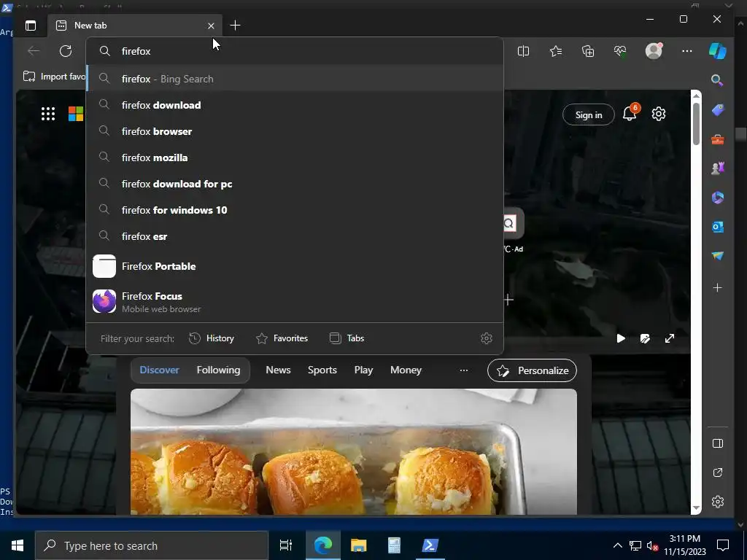Filter search by Tabs
The width and height of the screenshot is (747, 560).
pos(347,338)
